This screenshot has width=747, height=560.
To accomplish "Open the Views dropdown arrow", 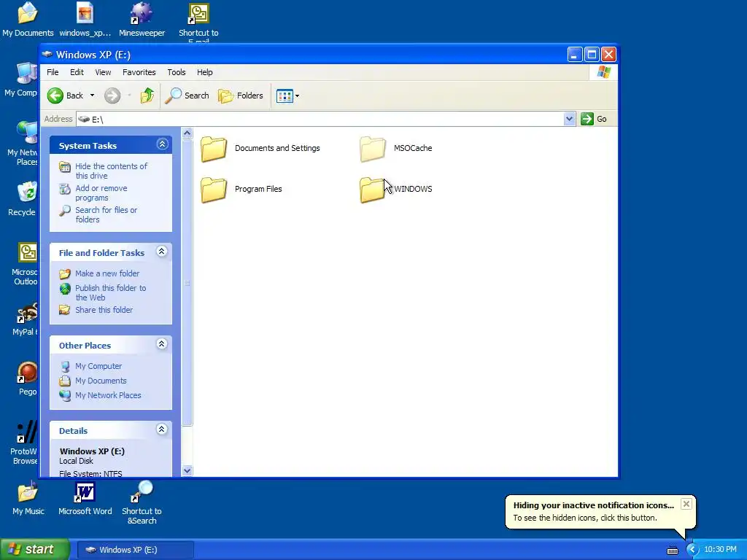I will click(x=297, y=96).
